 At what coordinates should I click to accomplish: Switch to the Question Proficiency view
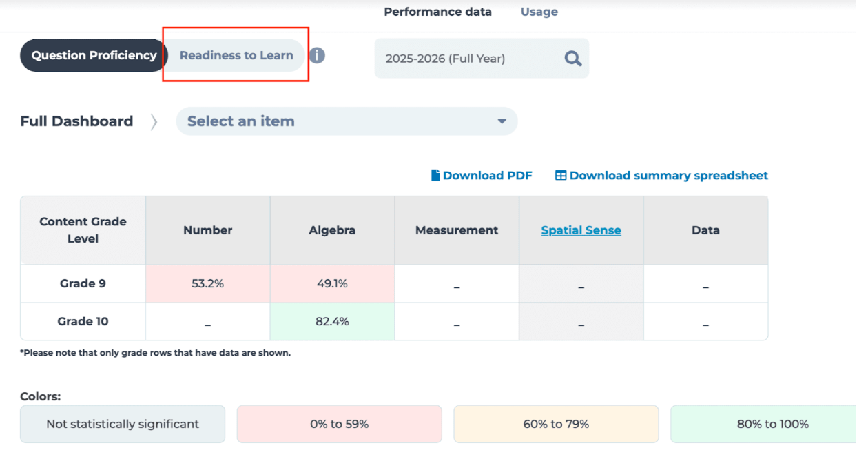(x=94, y=55)
